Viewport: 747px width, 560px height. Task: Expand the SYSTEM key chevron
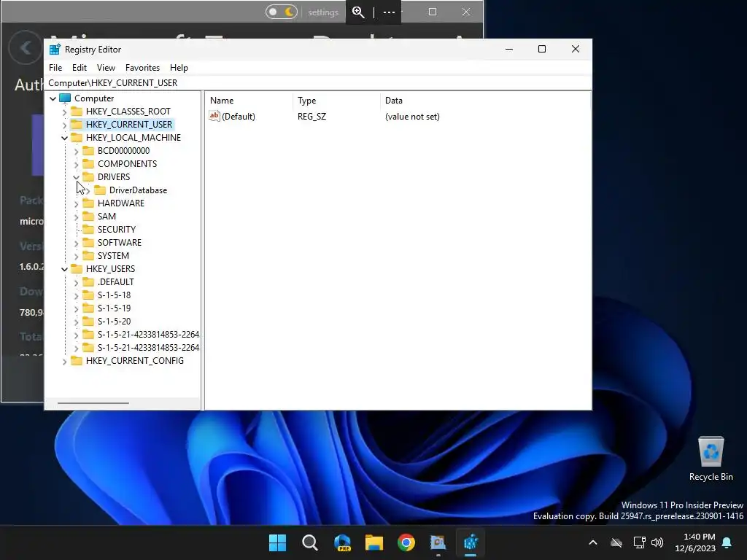click(76, 256)
